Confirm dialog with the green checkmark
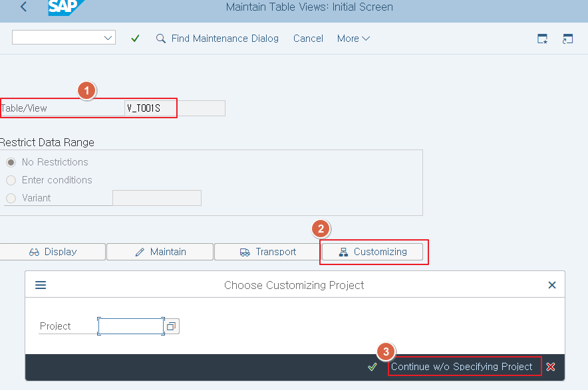This screenshot has width=588, height=390. coord(372,367)
